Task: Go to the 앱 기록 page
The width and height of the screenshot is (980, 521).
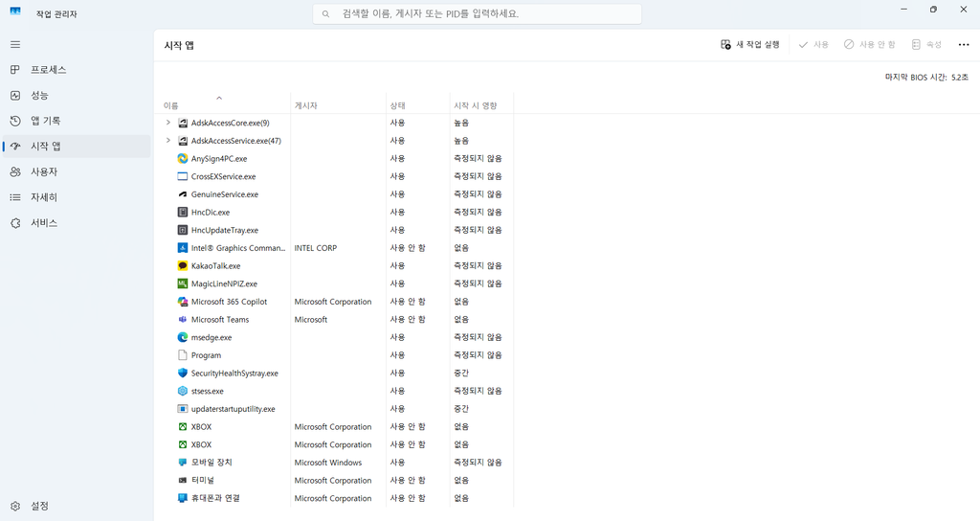Action: click(x=77, y=121)
